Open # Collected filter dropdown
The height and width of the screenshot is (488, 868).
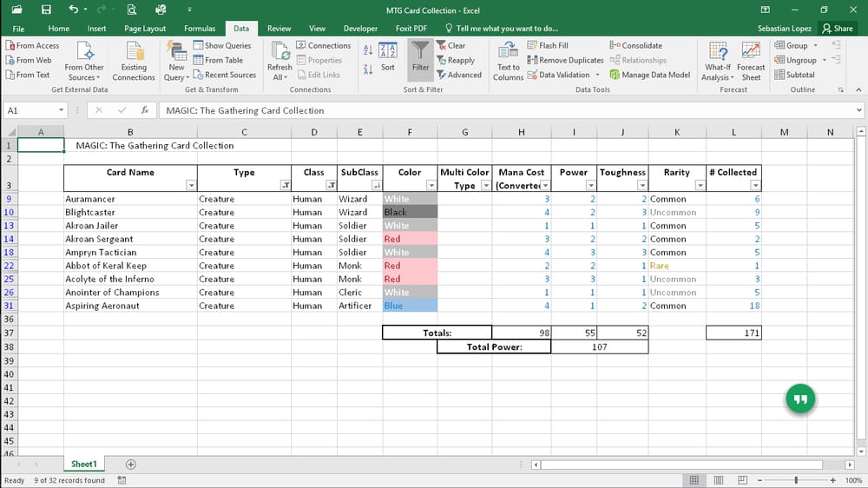pos(755,186)
